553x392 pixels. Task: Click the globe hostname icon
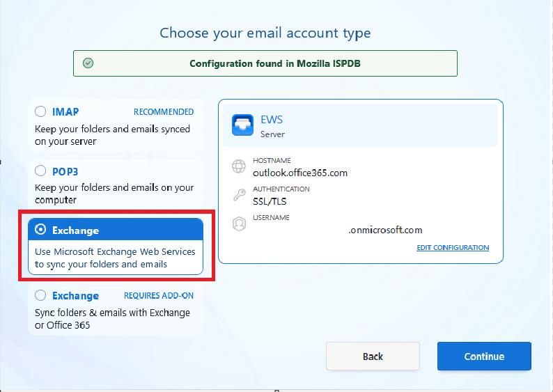point(239,166)
